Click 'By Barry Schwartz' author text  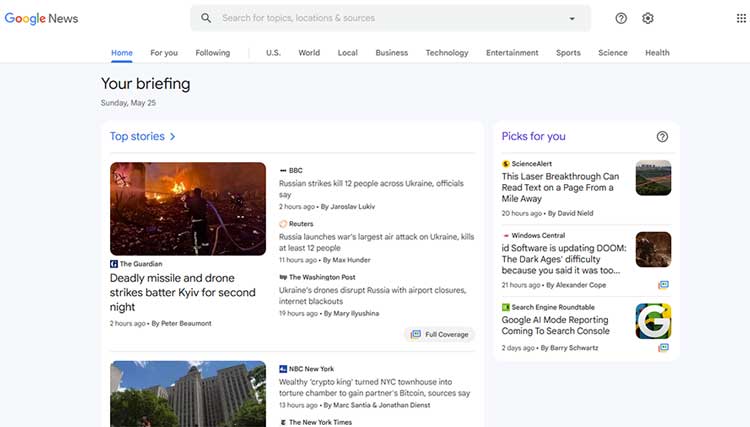click(x=569, y=348)
